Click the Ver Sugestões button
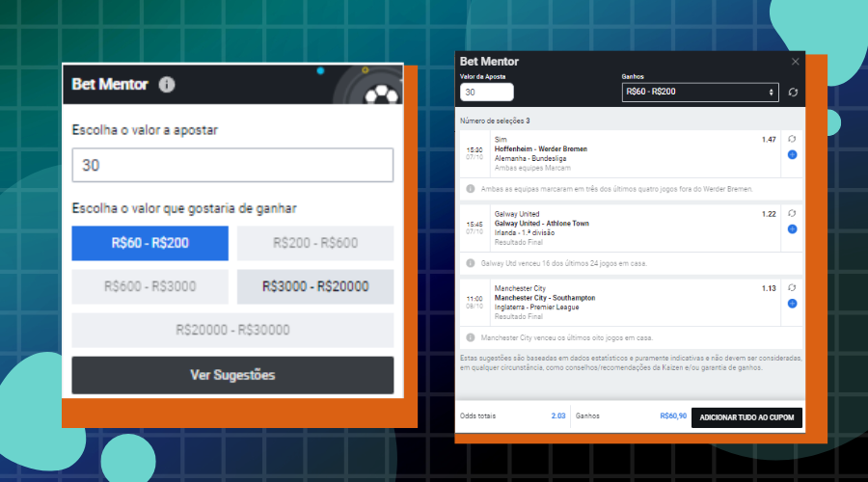 click(x=232, y=375)
